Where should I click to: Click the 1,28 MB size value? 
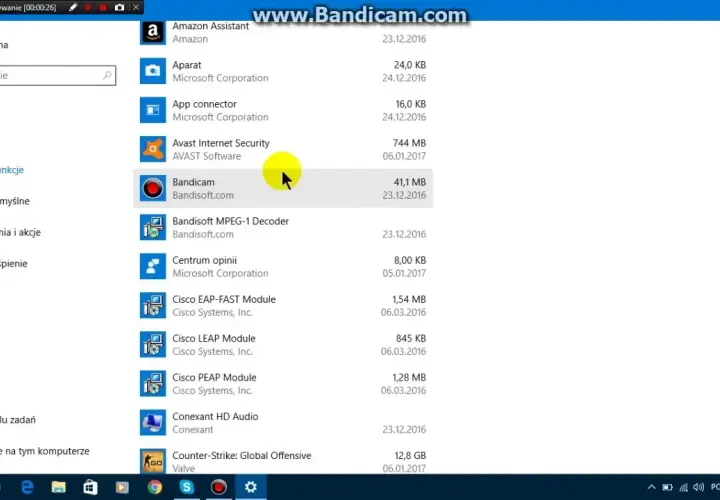point(409,377)
